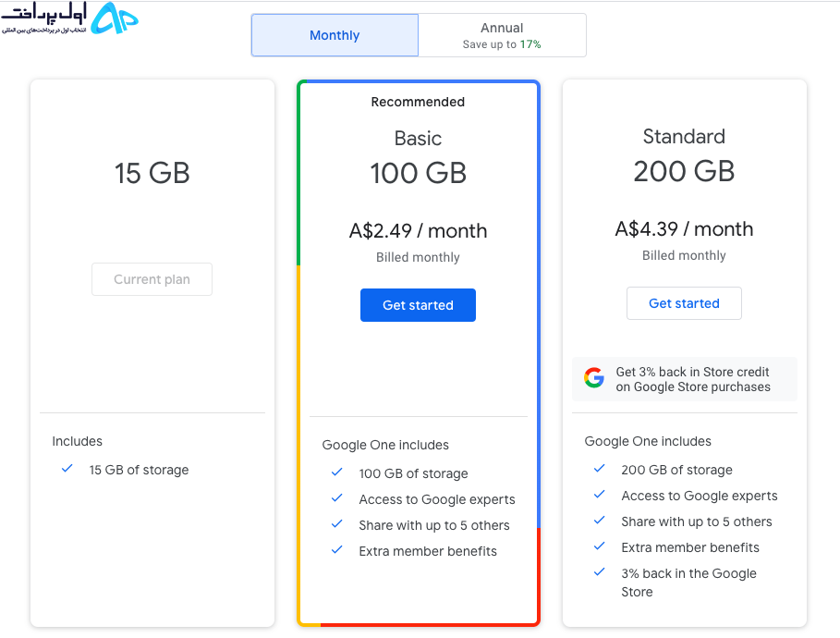The image size is (840, 638).
Task: Click the 'Basic' plan title
Action: 418,139
